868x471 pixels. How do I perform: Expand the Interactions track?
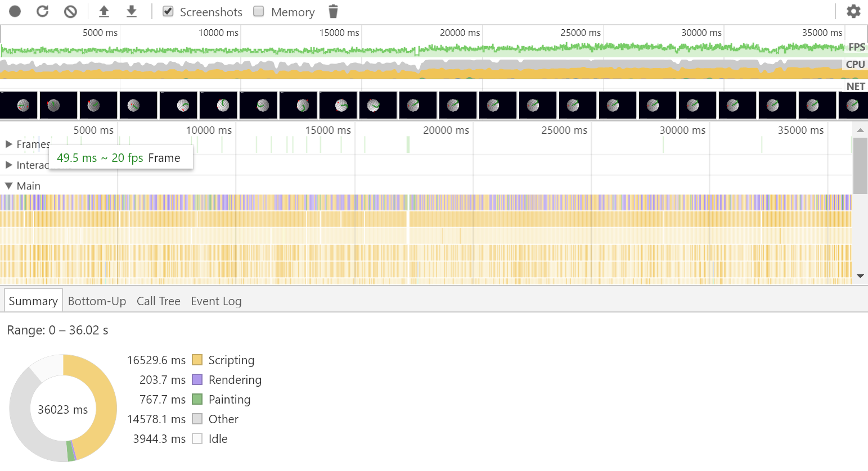(x=9, y=165)
